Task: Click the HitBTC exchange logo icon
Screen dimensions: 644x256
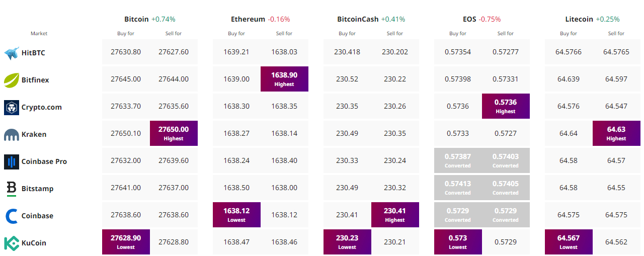Action: tap(12, 53)
